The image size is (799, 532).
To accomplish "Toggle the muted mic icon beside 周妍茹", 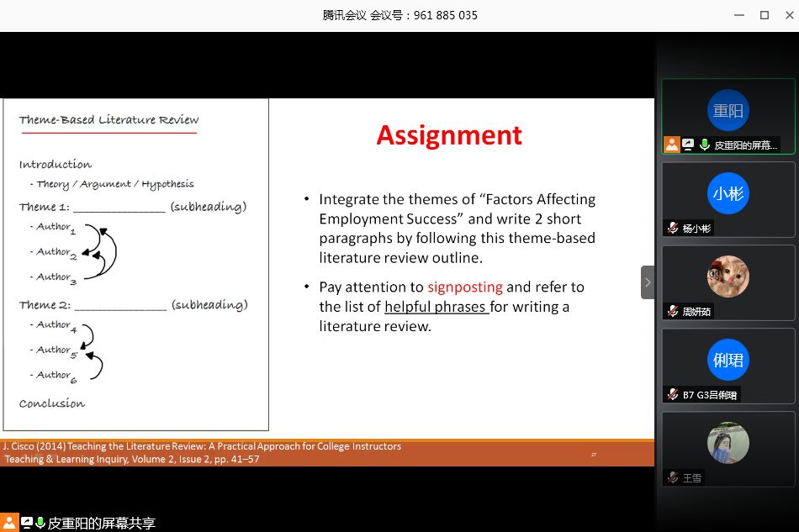I will [x=672, y=311].
